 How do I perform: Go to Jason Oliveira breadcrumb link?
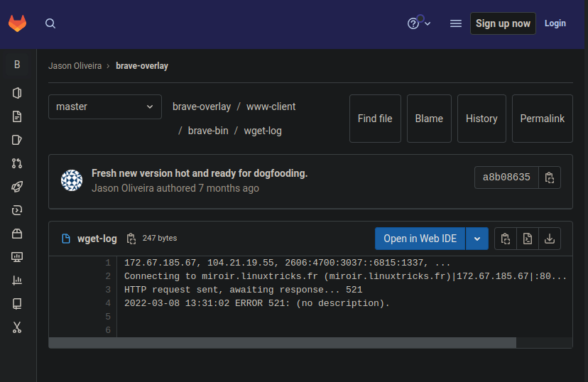point(75,66)
